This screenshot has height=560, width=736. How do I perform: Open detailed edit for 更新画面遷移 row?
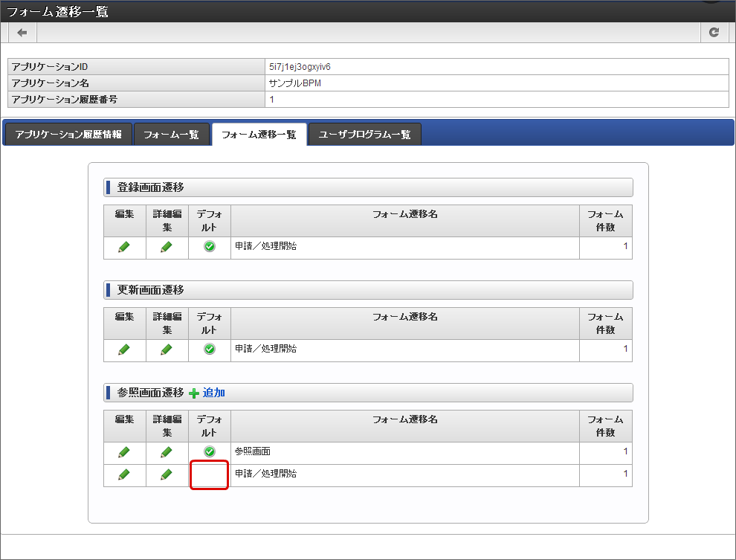tap(167, 350)
